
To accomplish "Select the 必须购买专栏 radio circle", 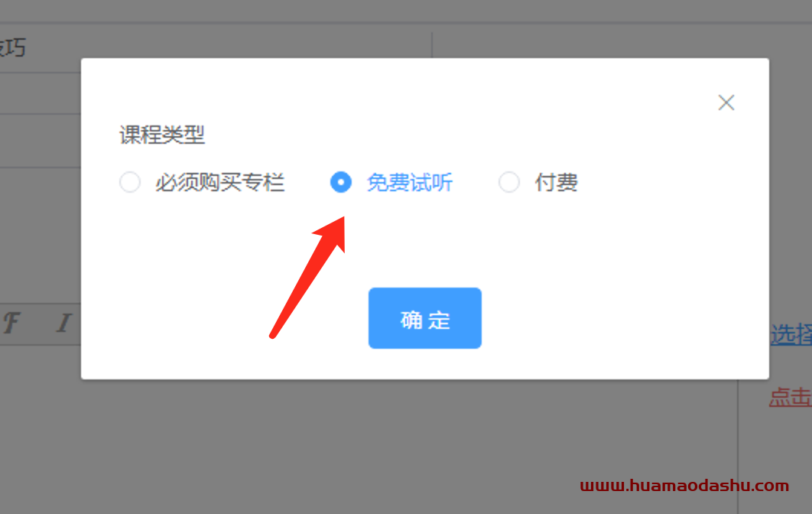I will point(130,182).
